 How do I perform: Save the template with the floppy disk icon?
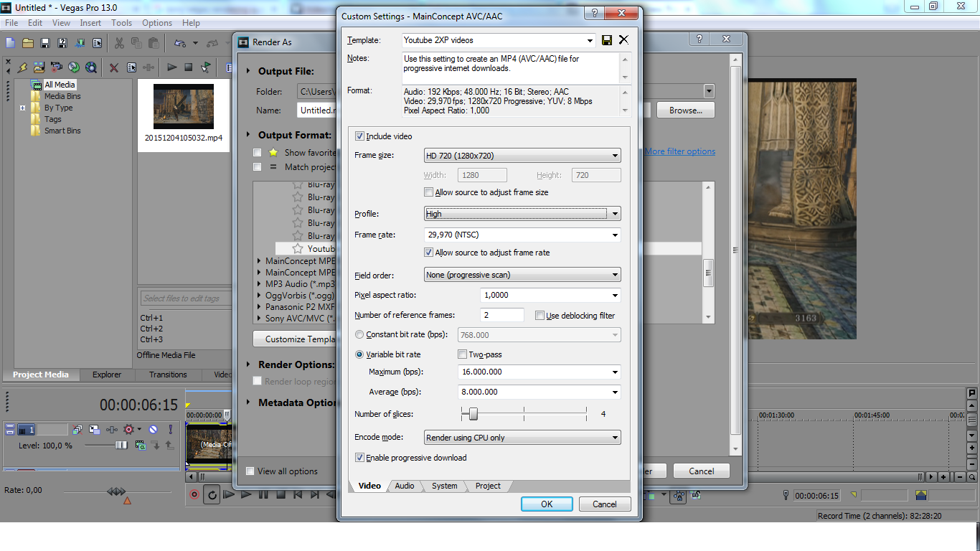point(607,40)
